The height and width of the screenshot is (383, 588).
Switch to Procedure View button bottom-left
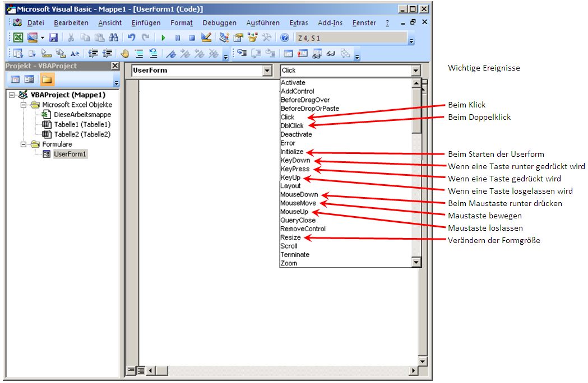(x=131, y=370)
